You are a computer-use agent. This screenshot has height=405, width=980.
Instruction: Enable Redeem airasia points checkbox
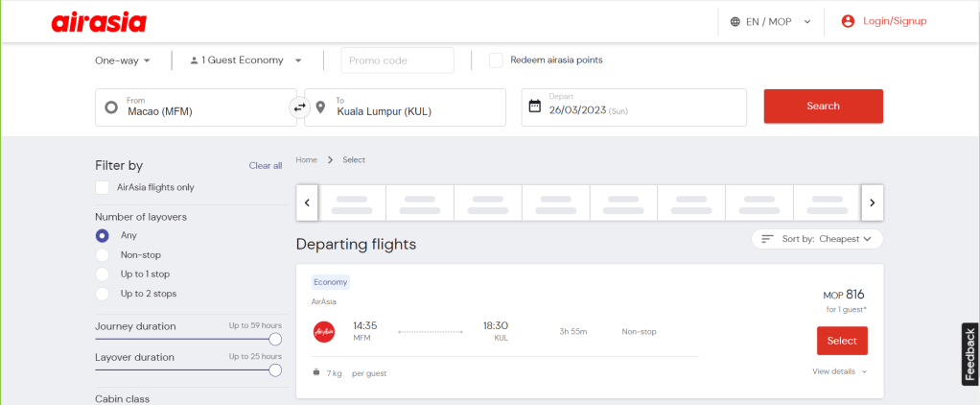tap(496, 60)
